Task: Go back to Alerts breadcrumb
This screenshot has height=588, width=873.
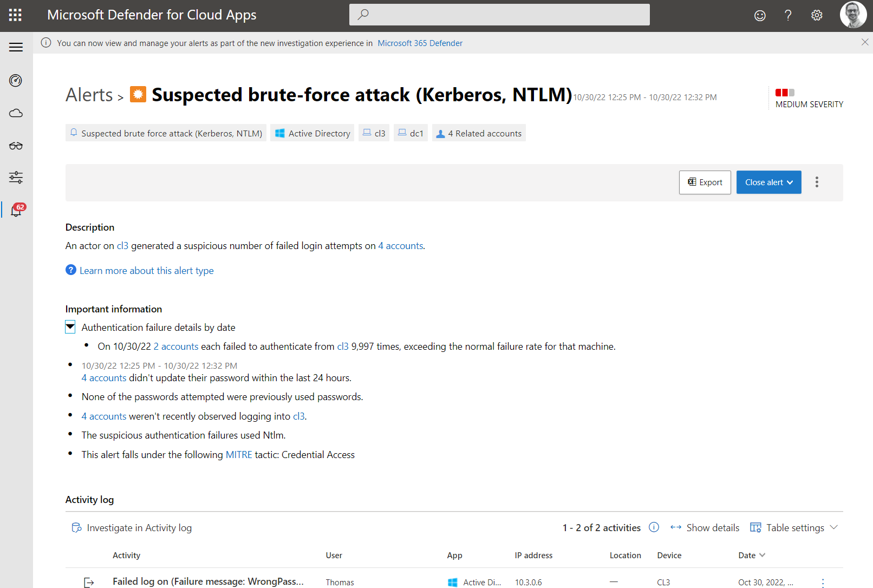Action: coord(89,95)
